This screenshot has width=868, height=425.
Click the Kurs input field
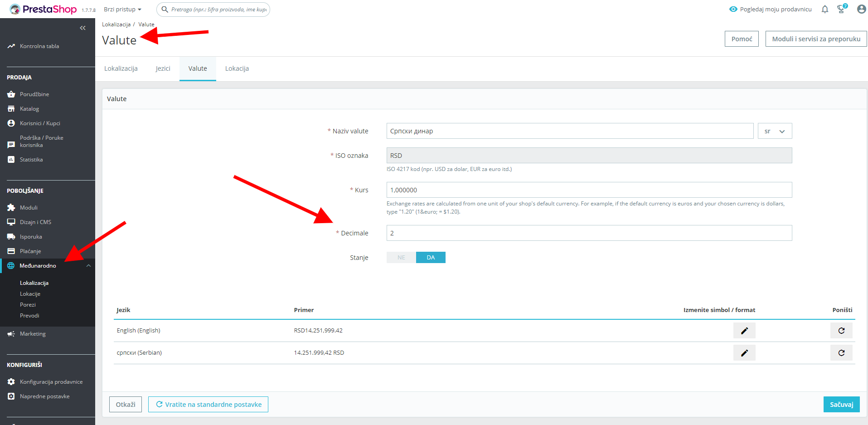tap(589, 190)
